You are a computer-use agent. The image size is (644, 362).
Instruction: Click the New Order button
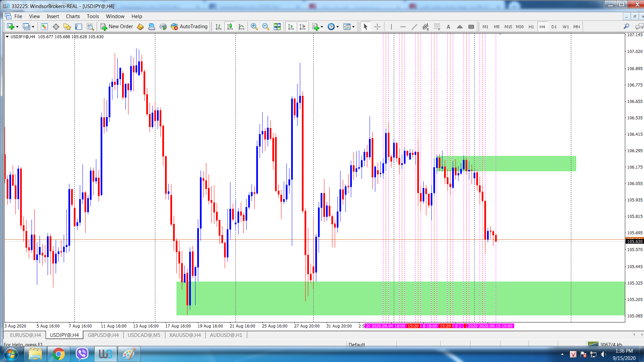click(117, 26)
